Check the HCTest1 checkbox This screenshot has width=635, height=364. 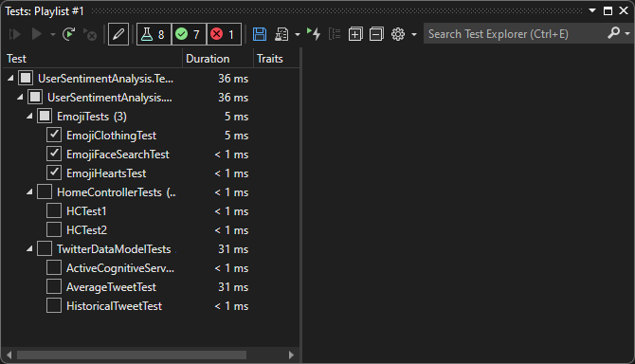54,211
